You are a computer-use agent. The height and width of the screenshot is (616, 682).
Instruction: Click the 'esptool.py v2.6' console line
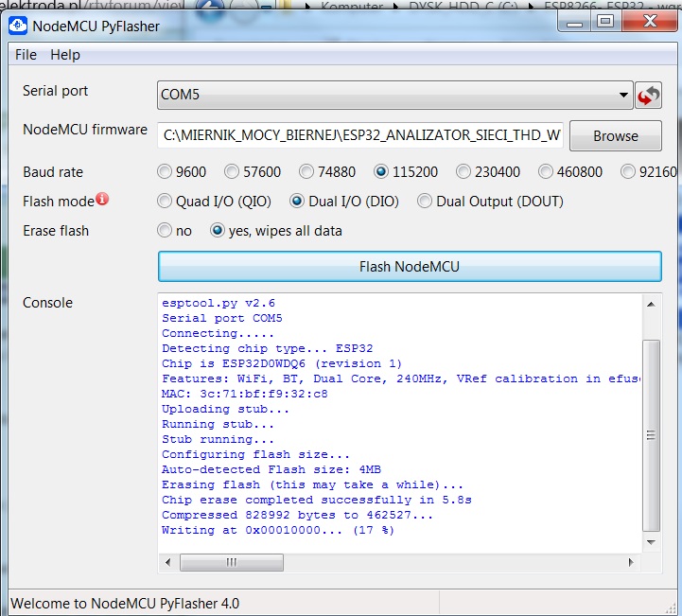click(x=219, y=303)
